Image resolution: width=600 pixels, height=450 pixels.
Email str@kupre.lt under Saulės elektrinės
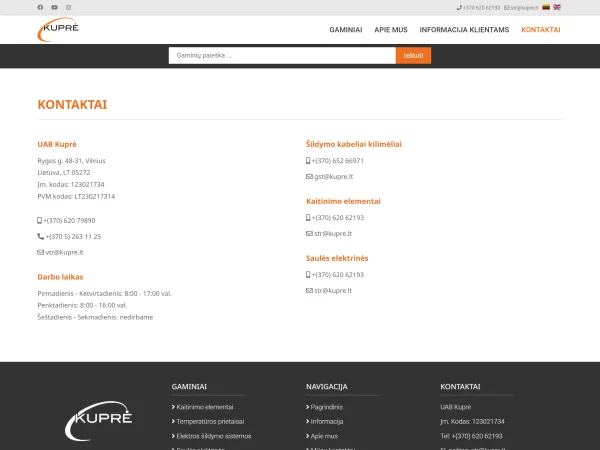coord(329,290)
